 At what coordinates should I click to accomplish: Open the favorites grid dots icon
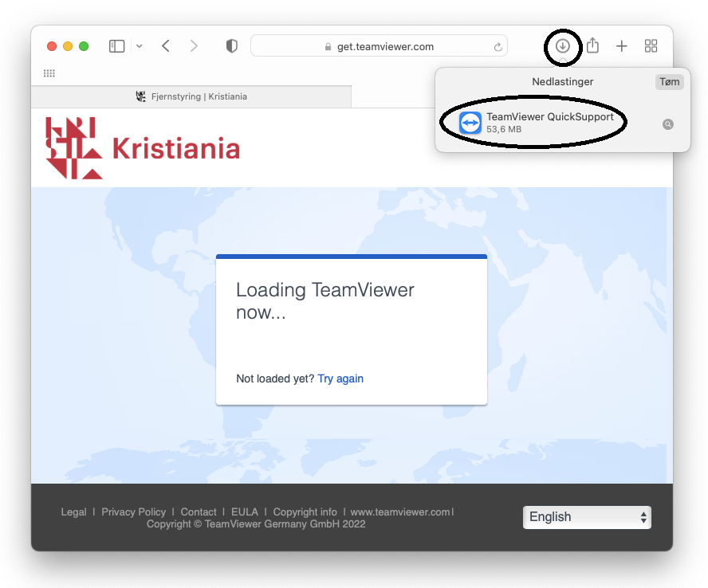pos(49,73)
